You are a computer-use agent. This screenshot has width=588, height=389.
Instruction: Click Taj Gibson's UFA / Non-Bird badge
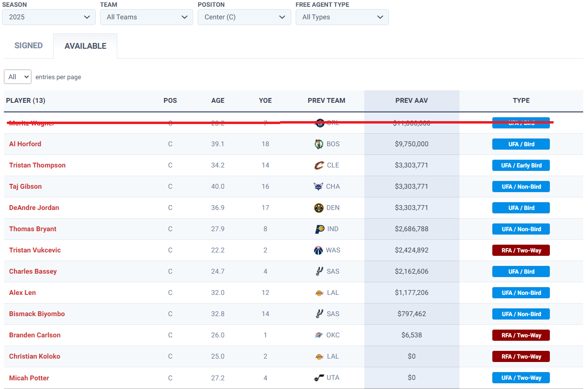pos(521,186)
